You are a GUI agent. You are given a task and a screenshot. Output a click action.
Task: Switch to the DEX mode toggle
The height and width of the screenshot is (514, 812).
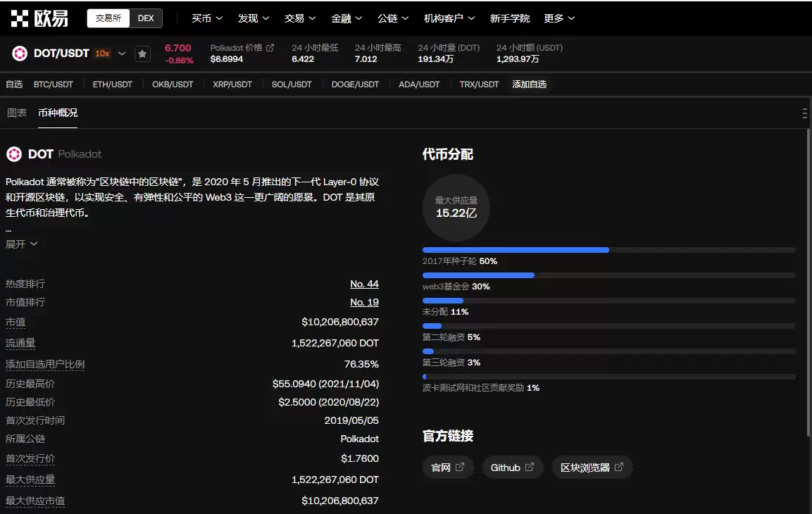point(146,18)
